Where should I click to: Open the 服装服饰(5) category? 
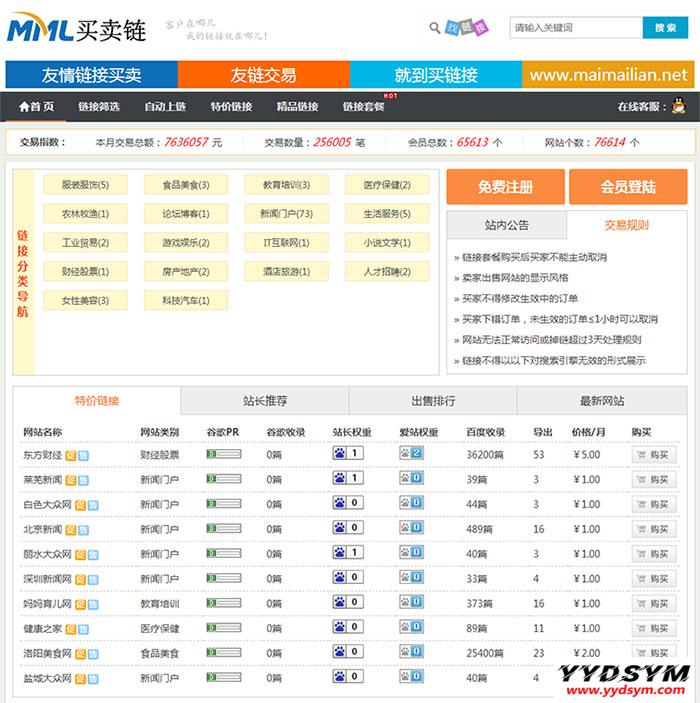(x=85, y=185)
